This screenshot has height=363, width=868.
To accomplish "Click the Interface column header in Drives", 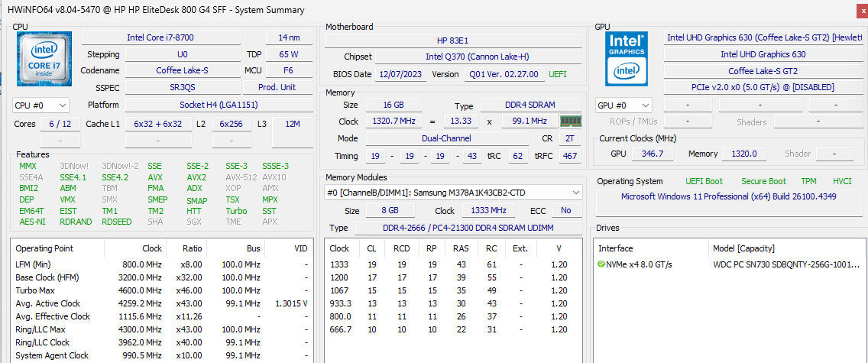I will pyautogui.click(x=651, y=248).
